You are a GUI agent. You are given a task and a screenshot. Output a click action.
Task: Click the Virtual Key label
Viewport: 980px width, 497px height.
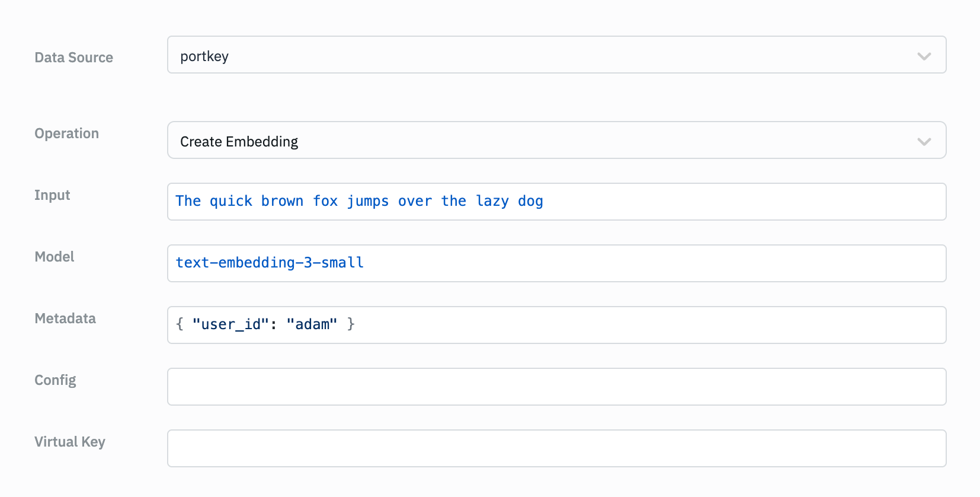tap(70, 442)
